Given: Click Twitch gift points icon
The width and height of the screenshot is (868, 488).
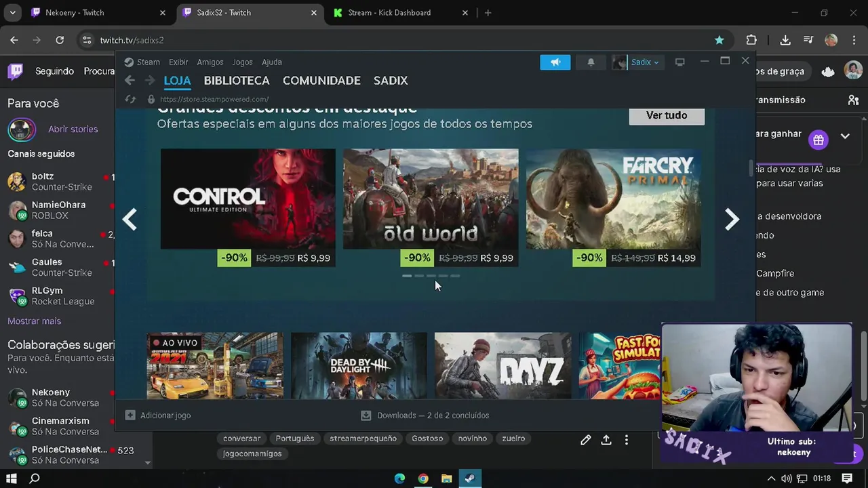Looking at the screenshot, I should (818, 140).
